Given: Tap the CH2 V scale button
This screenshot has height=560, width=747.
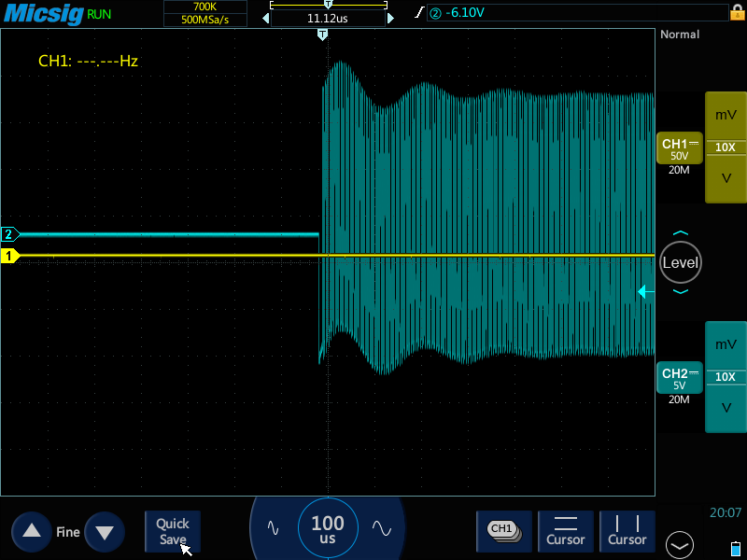Looking at the screenshot, I should coord(726,408).
